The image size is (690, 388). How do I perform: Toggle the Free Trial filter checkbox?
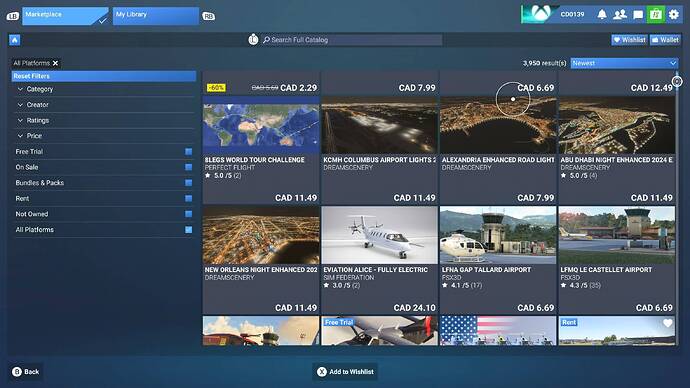[x=188, y=152]
